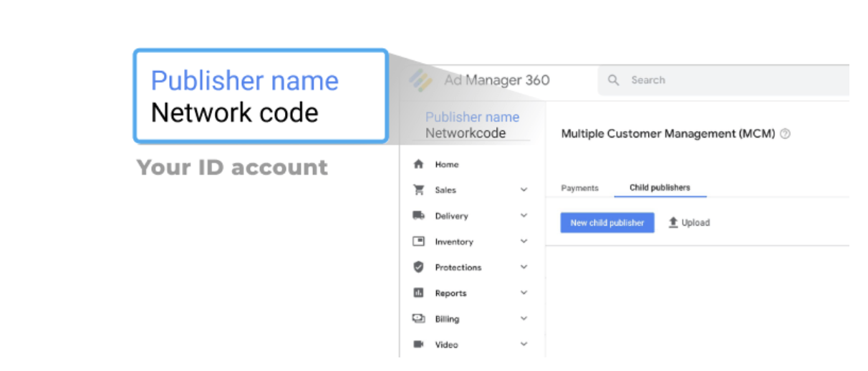
Task: Expand the Inventory menu chevron
Action: tap(524, 241)
